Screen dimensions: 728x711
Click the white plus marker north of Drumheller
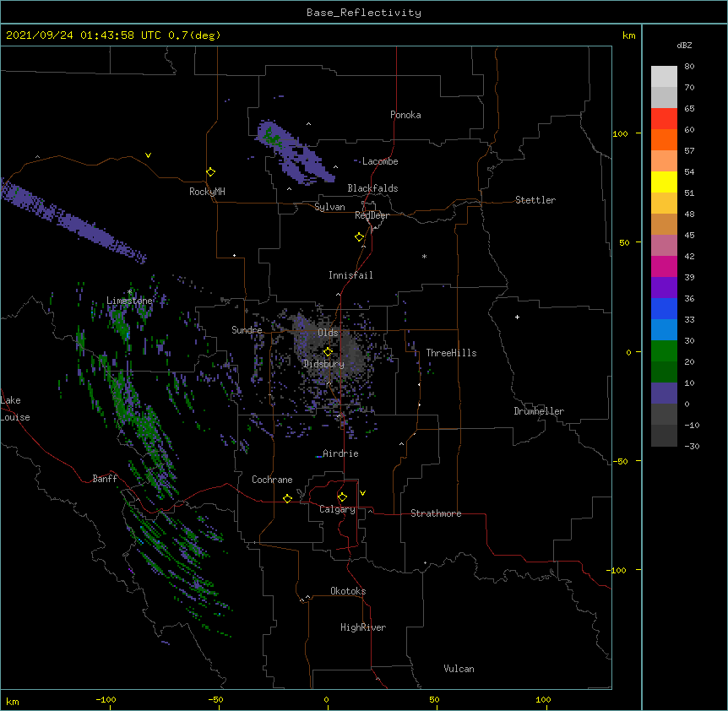pyautogui.click(x=517, y=317)
